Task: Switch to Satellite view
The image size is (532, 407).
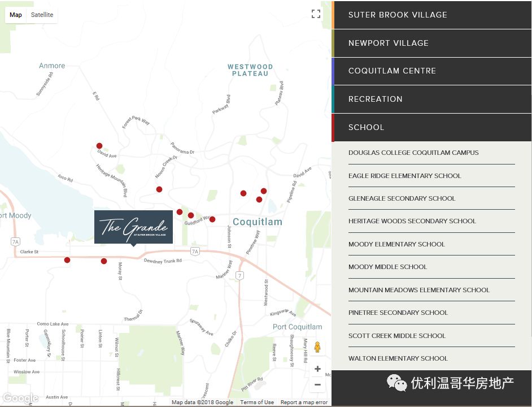Action: (x=42, y=15)
